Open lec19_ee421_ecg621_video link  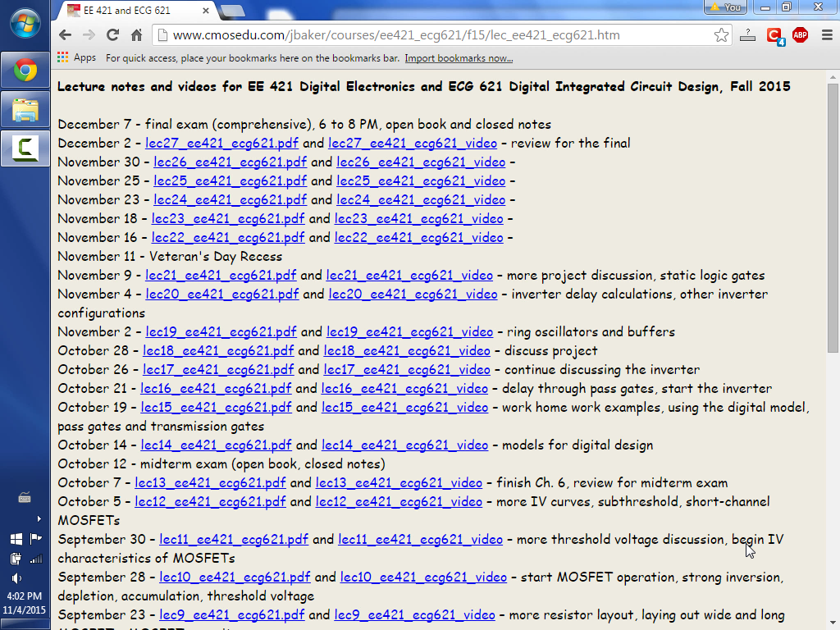pos(409,331)
